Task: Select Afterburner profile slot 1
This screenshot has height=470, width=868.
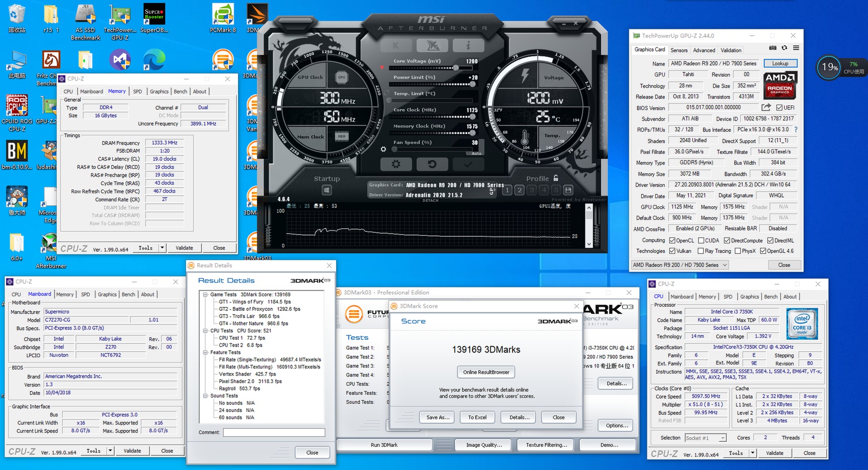Action: [507, 190]
